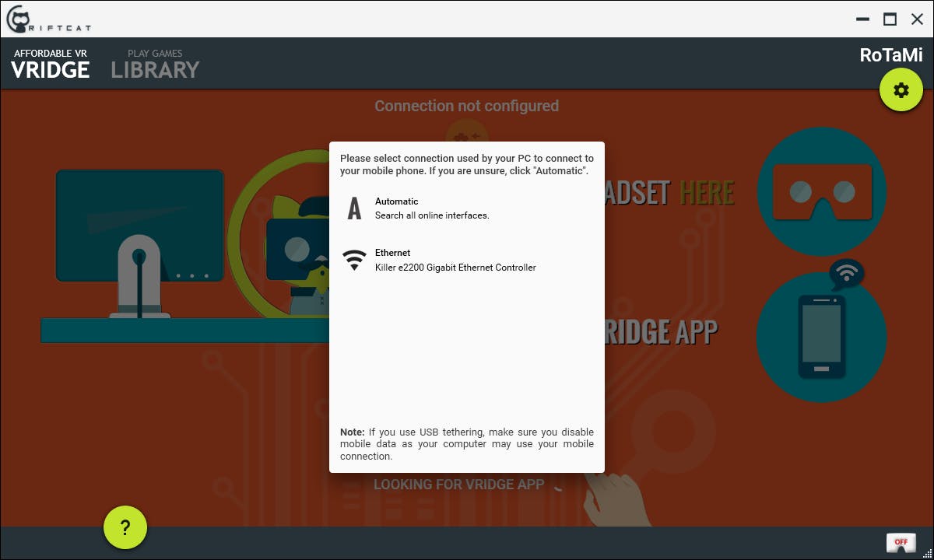Click the 'LOOKING FOR VRIDGE APP' text
934x560 pixels.
coord(458,484)
